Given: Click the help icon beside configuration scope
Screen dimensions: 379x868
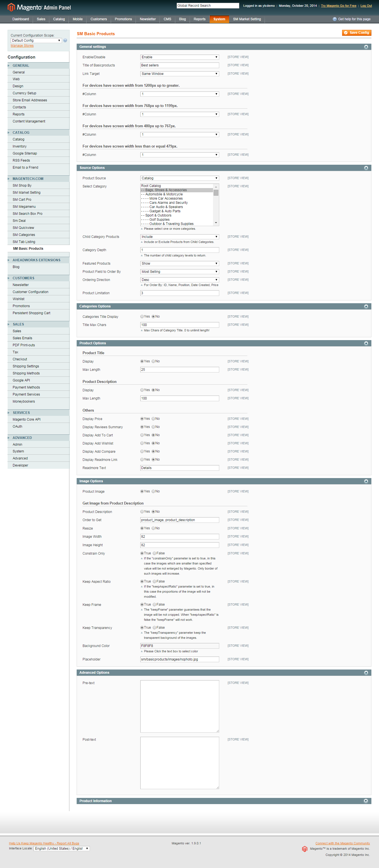Looking at the screenshot, I should tap(65, 41).
